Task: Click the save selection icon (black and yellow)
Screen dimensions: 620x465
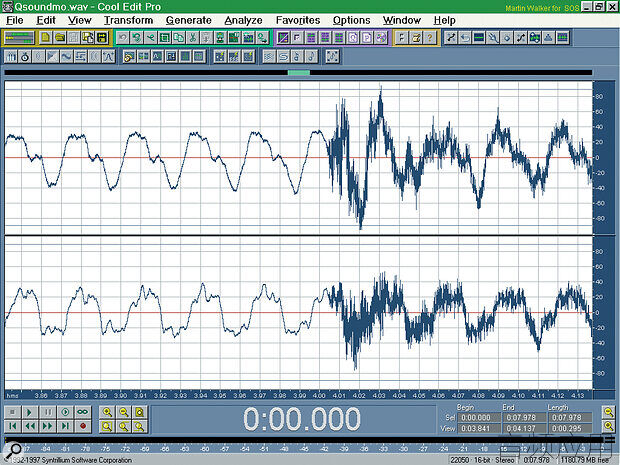Action: pos(102,38)
